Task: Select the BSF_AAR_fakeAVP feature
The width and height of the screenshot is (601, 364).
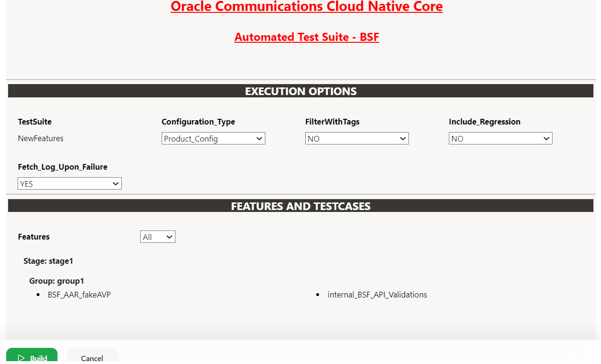Action: pyautogui.click(x=79, y=295)
